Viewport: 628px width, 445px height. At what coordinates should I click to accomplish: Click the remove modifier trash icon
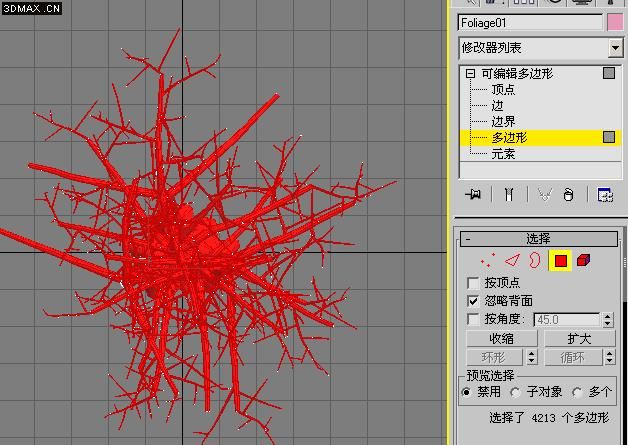568,195
